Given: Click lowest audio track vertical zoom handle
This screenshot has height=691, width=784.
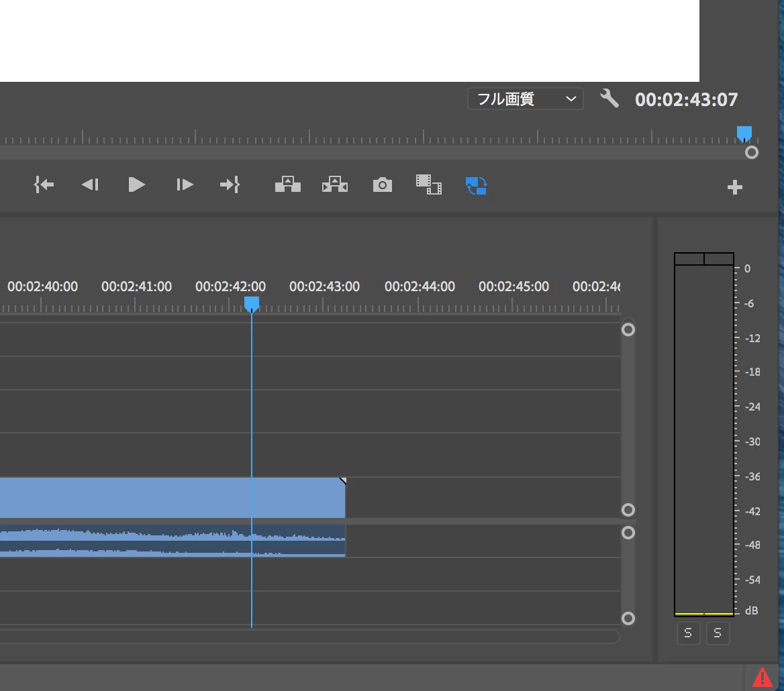Looking at the screenshot, I should (x=628, y=619).
